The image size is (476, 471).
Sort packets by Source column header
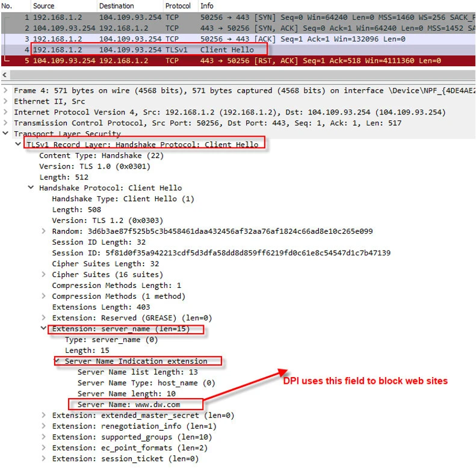[x=43, y=6]
